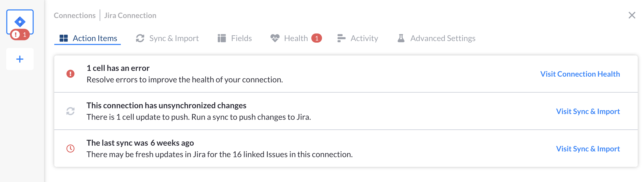This screenshot has width=644, height=182.
Task: Click the Sync & Import refresh icon
Action: coord(140,38)
